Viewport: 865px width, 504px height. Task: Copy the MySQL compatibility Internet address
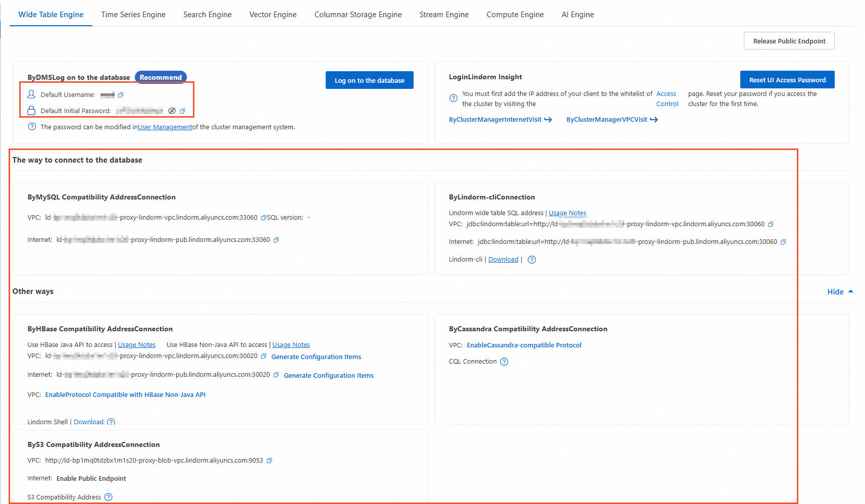click(x=276, y=240)
